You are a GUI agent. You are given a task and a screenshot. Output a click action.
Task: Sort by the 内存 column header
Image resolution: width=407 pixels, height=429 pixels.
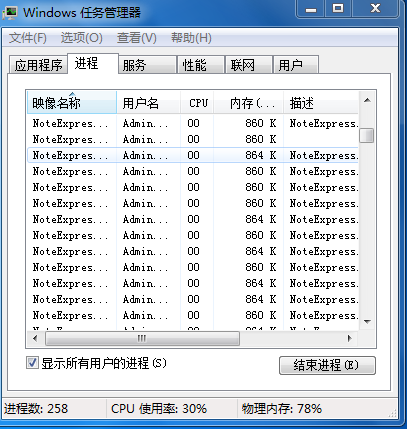[249, 103]
